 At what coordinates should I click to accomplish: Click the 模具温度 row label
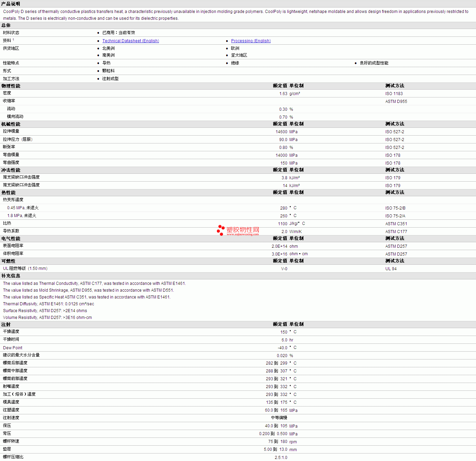point(11,402)
